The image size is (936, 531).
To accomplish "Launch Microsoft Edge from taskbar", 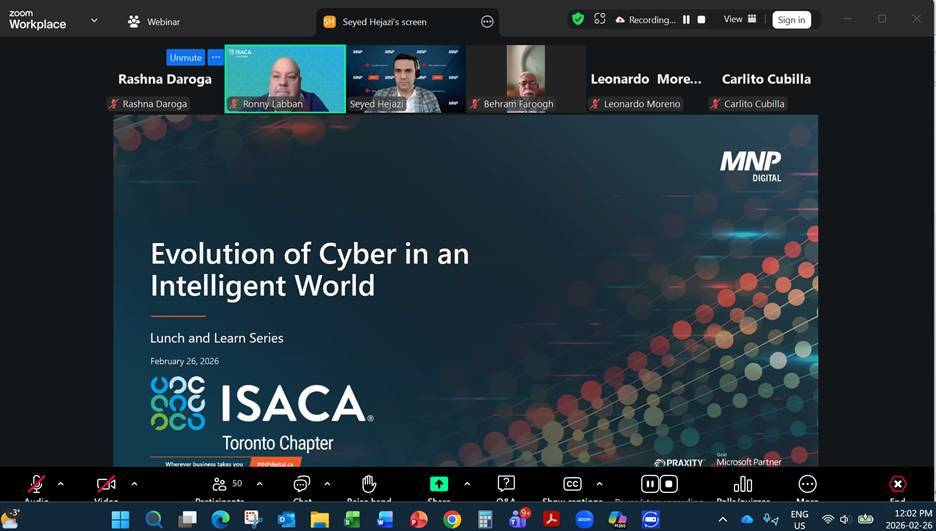I will [x=220, y=519].
